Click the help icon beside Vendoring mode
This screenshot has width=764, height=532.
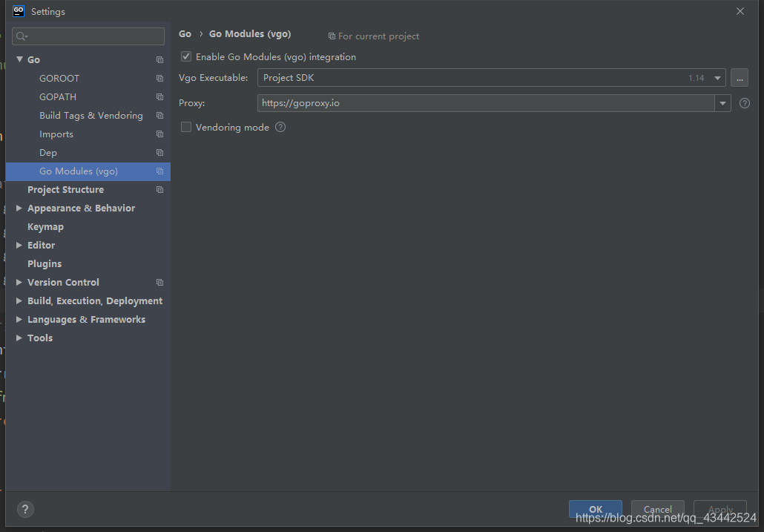click(x=280, y=127)
